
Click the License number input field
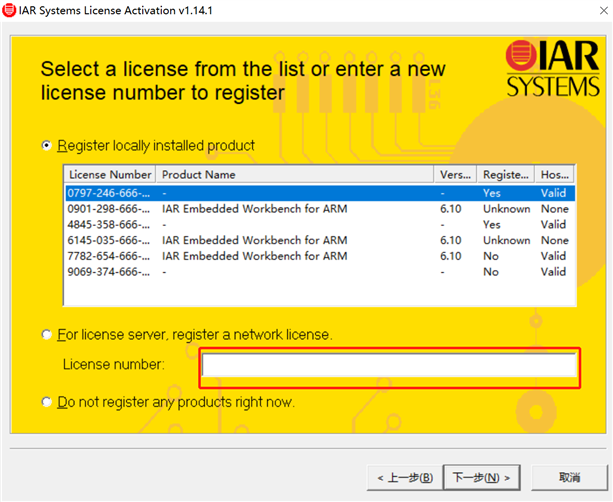(389, 365)
